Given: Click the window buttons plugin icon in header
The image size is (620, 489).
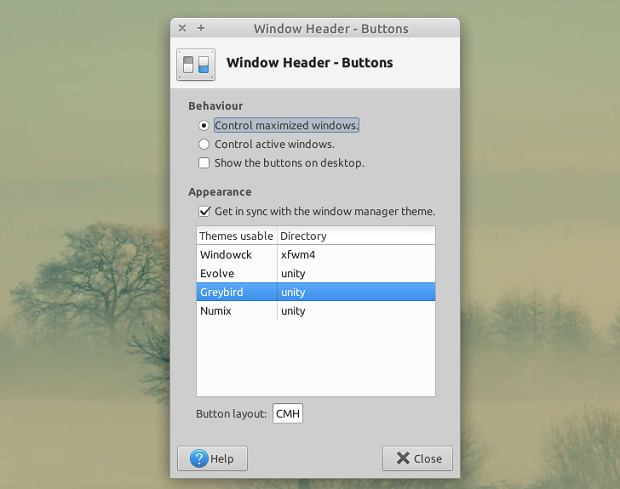Looking at the screenshot, I should [196, 64].
